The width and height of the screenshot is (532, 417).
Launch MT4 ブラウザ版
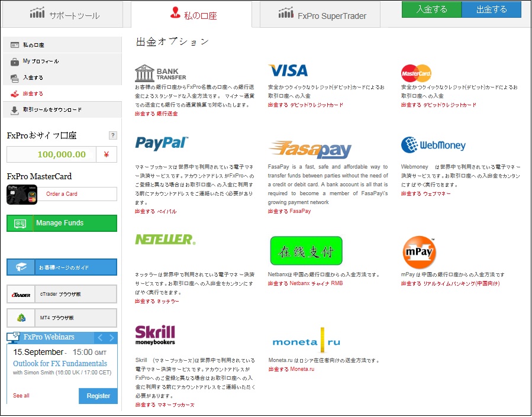coord(62,318)
